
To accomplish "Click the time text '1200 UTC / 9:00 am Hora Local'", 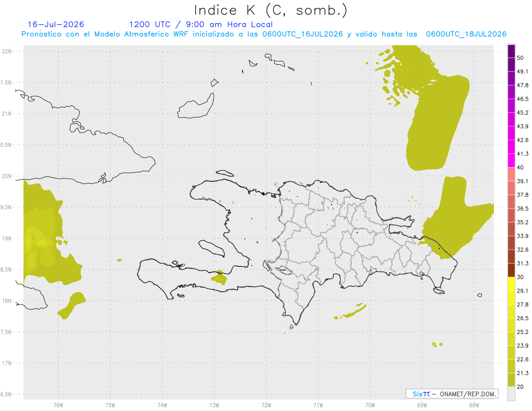I will tap(201, 24).
